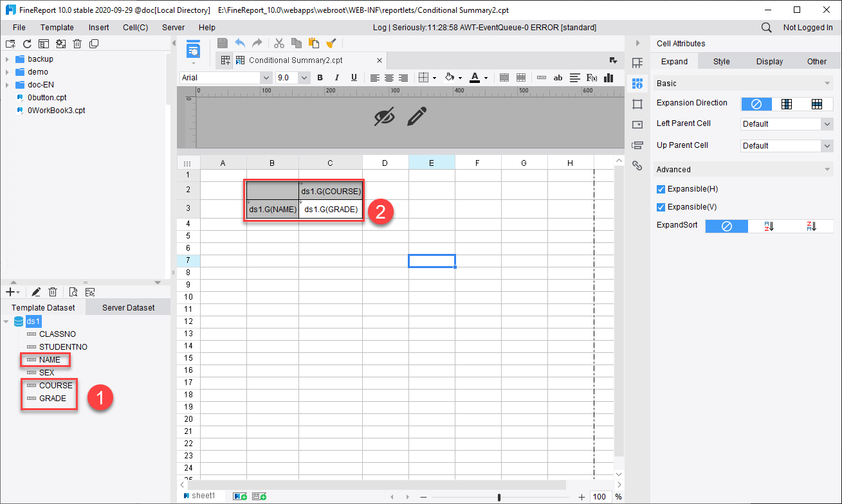Click the refresh directory icon
The image size is (842, 504).
point(27,44)
